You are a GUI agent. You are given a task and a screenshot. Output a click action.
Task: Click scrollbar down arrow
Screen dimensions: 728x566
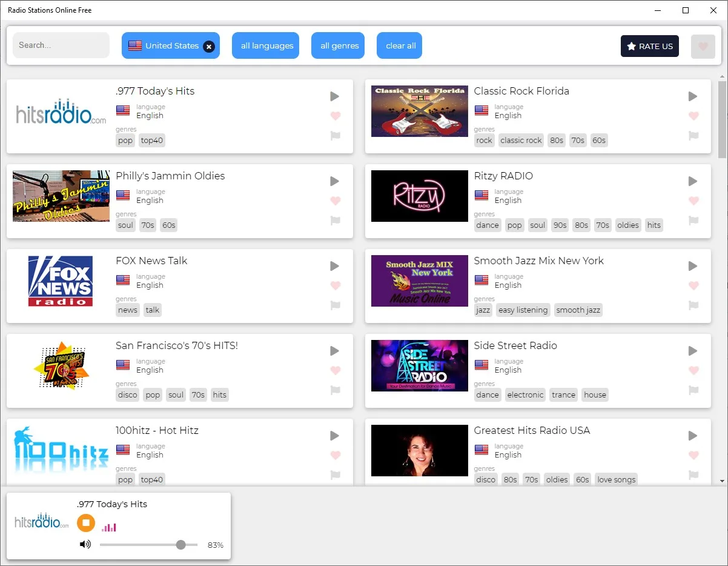[722, 481]
